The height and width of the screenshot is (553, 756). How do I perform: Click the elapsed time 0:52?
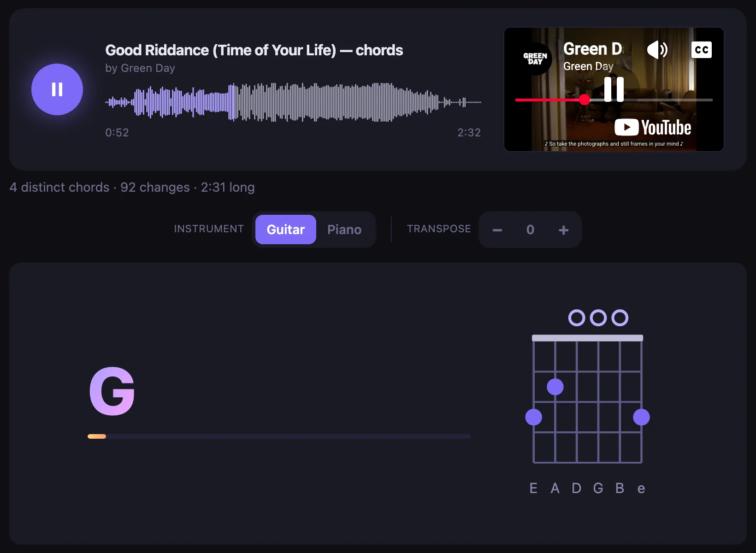tap(117, 133)
